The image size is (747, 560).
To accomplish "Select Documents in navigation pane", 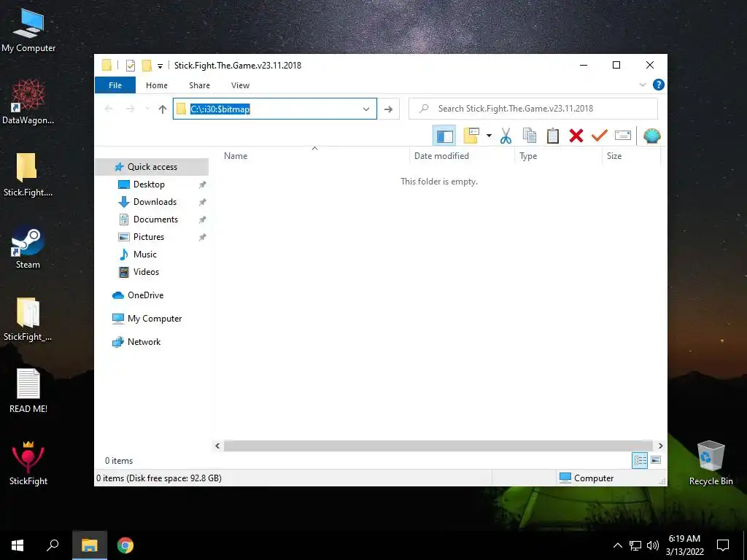I will tap(155, 219).
